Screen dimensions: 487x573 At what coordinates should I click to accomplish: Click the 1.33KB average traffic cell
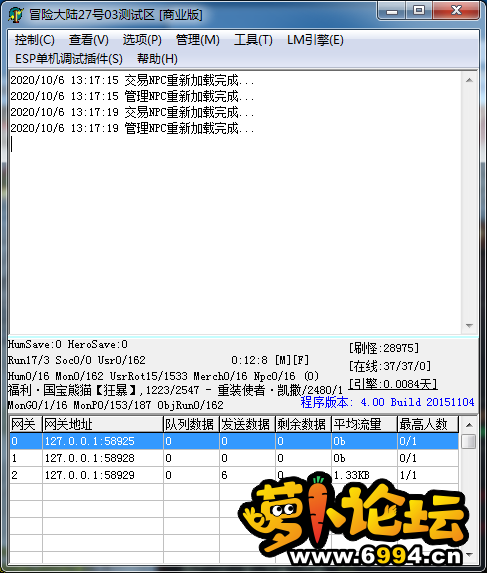364,475
